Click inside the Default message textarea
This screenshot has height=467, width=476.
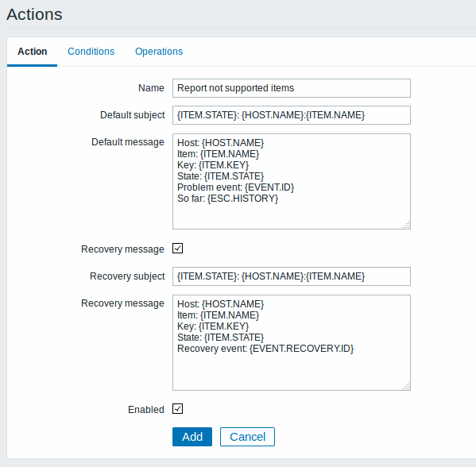pyautogui.click(x=292, y=181)
